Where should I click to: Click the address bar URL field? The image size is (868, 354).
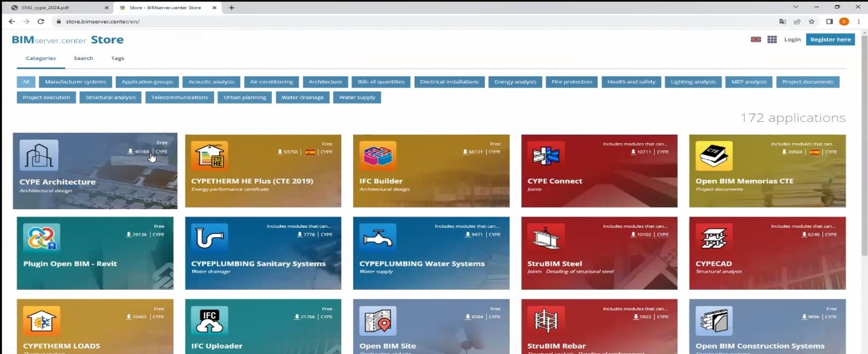(413, 21)
